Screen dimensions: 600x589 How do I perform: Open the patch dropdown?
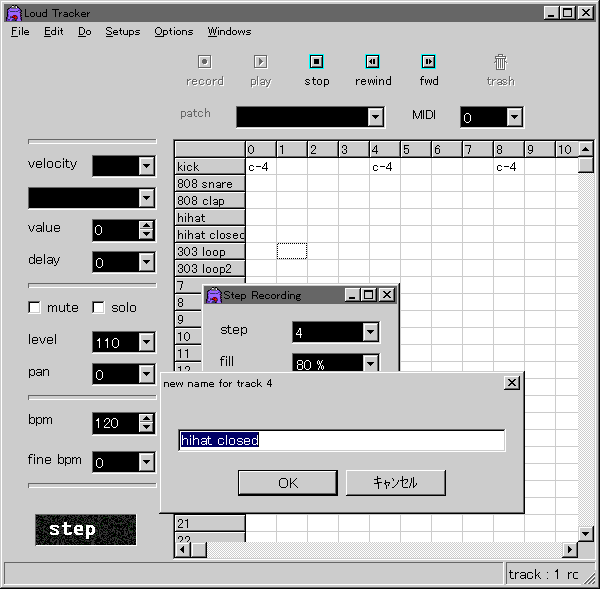(x=375, y=117)
